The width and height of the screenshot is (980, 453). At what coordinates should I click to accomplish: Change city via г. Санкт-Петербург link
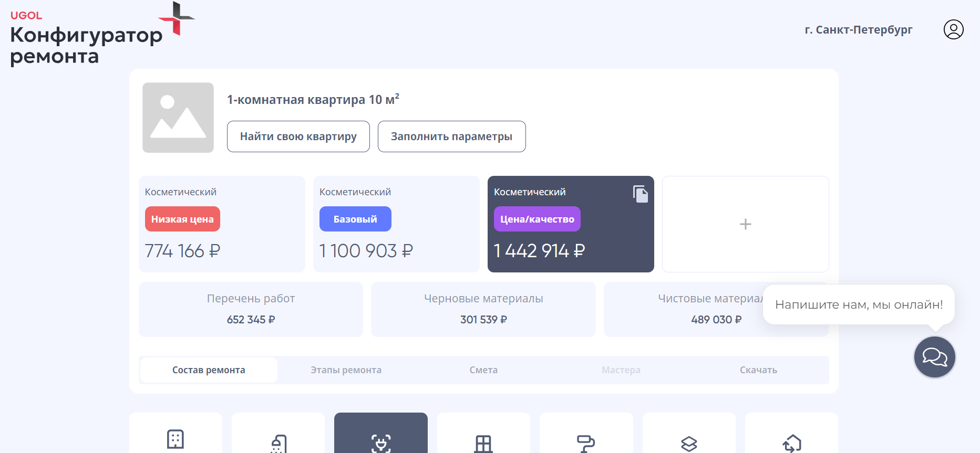[859, 29]
